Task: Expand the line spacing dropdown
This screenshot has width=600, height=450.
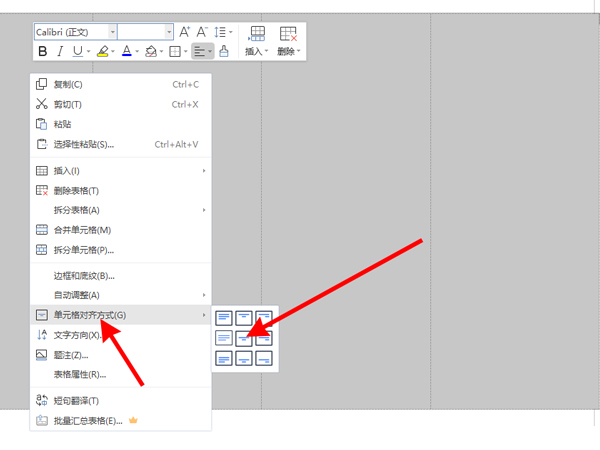Action: coord(224,33)
